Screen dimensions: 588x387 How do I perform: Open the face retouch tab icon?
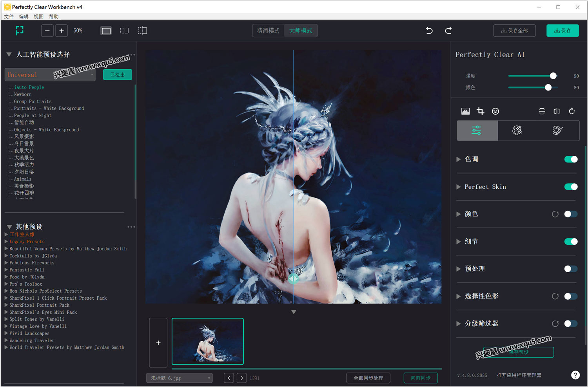coord(517,130)
